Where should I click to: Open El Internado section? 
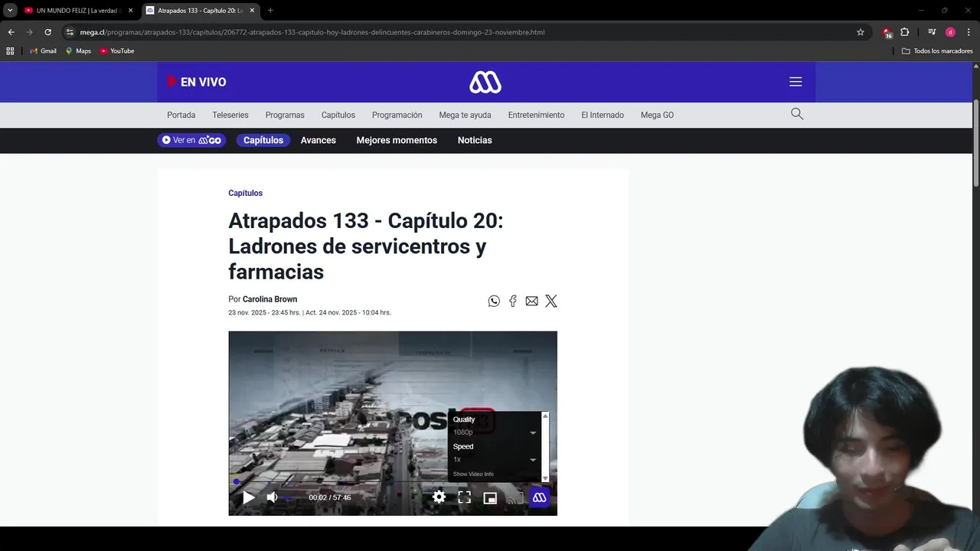(603, 115)
